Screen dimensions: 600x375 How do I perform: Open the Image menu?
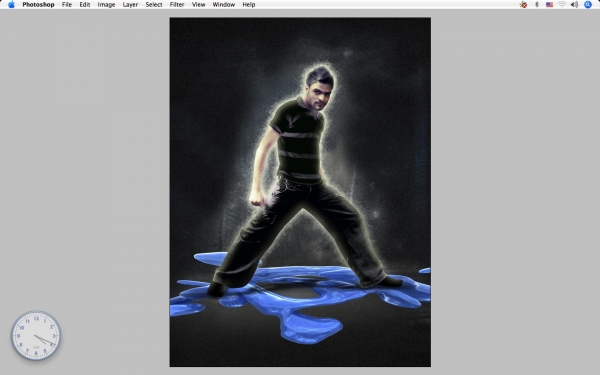coord(106,5)
